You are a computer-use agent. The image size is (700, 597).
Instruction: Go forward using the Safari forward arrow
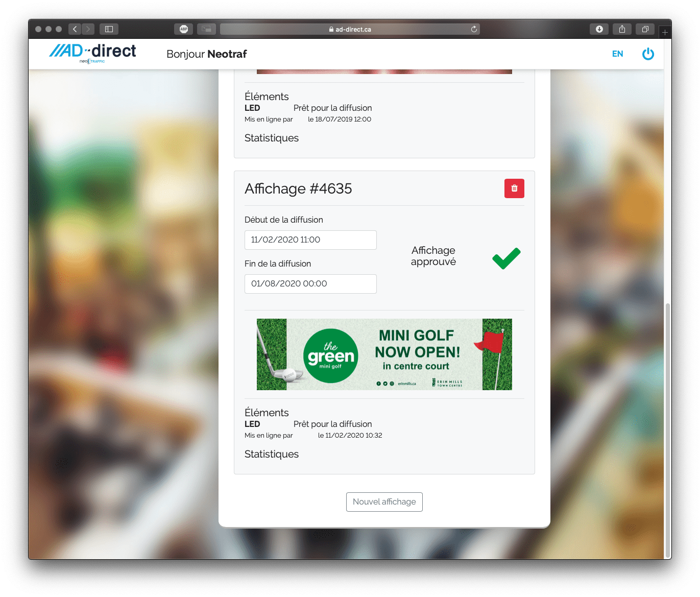pos(88,29)
